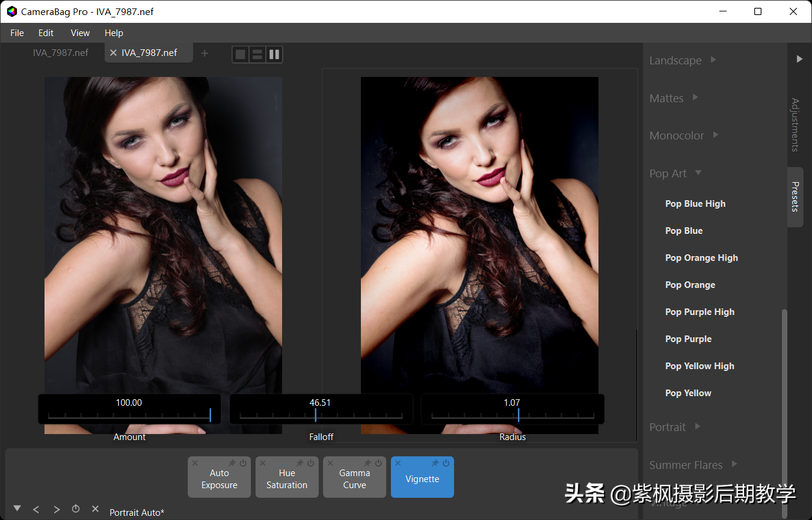Toggle power on Auto Exposure tile
The width and height of the screenshot is (812, 520).
[243, 463]
